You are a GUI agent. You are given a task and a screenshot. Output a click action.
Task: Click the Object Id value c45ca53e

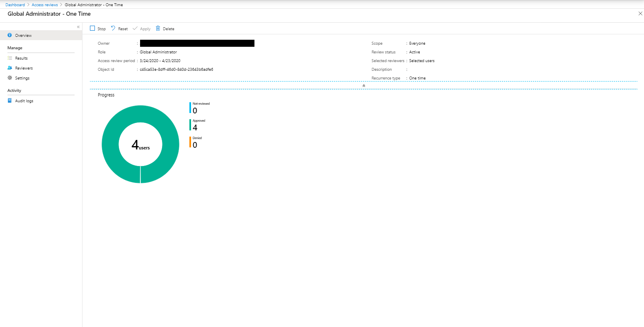point(177,70)
